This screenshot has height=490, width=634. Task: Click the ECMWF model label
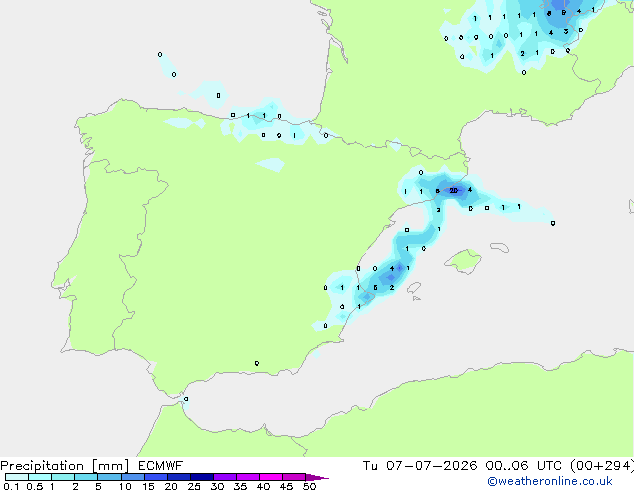click(x=161, y=466)
